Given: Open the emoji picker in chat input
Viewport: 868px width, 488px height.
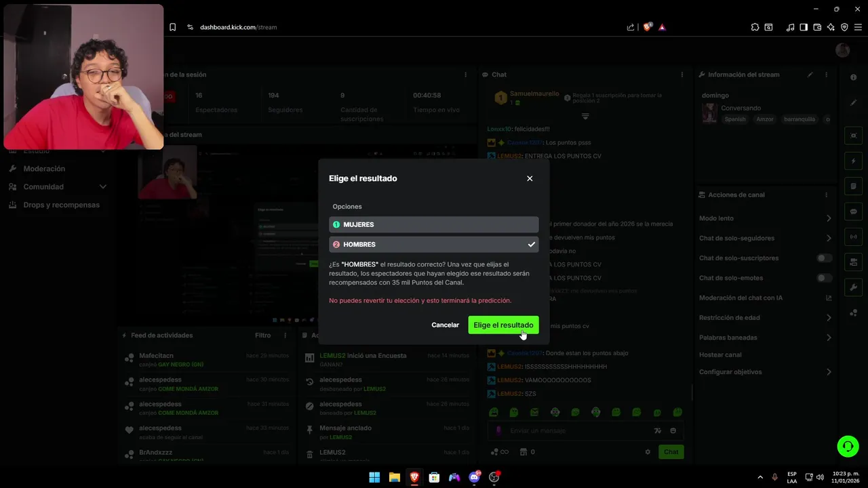Looking at the screenshot, I should coord(673,430).
